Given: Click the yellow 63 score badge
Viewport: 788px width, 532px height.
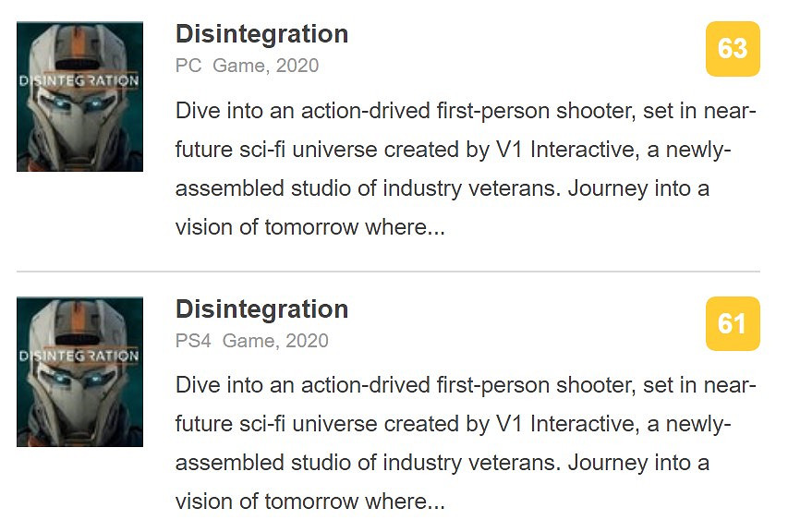Looking at the screenshot, I should coord(732,48).
